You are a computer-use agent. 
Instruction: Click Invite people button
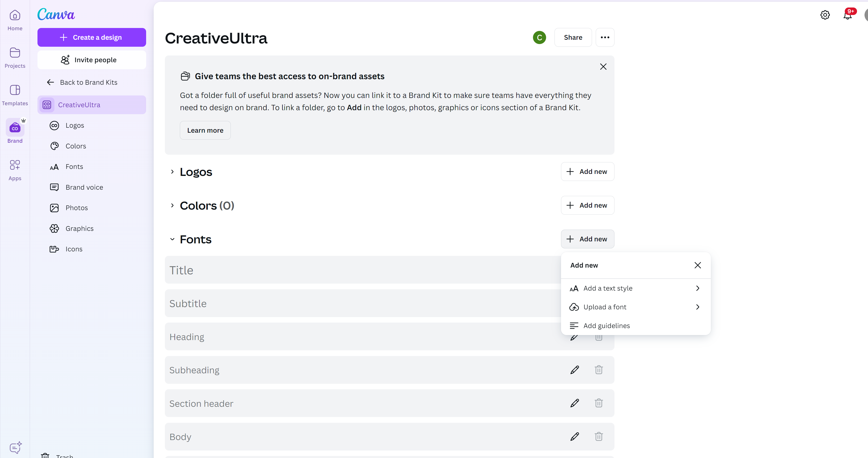pos(92,60)
